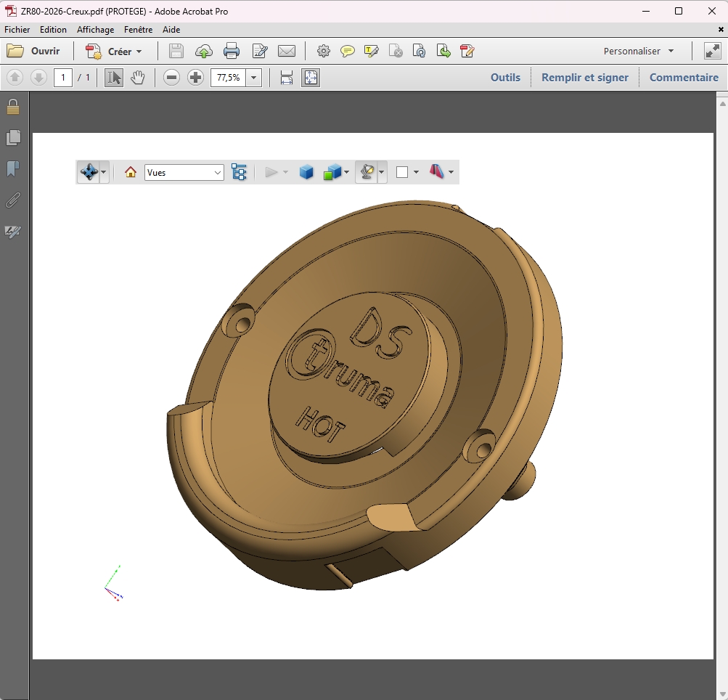Image resolution: width=728 pixels, height=700 pixels.
Task: Click the send by email icon
Action: [287, 51]
